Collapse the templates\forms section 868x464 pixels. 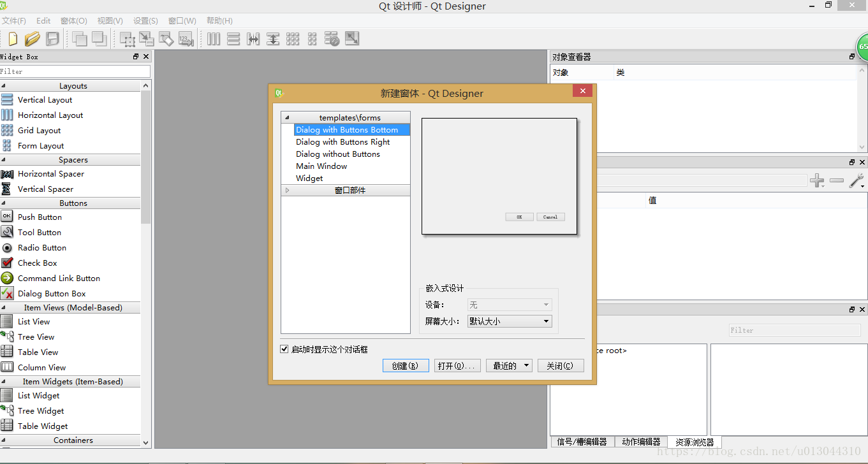point(288,117)
